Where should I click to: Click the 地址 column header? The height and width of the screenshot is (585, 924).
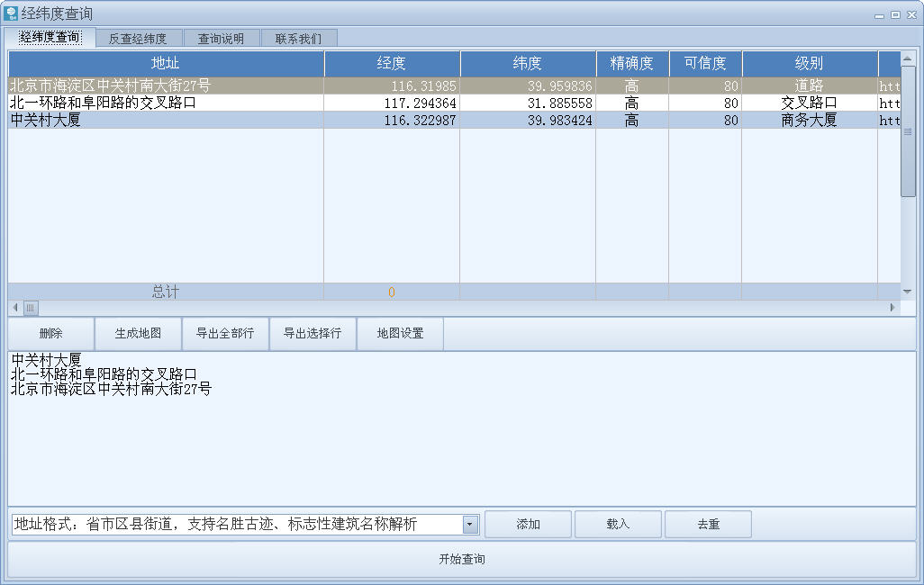166,64
